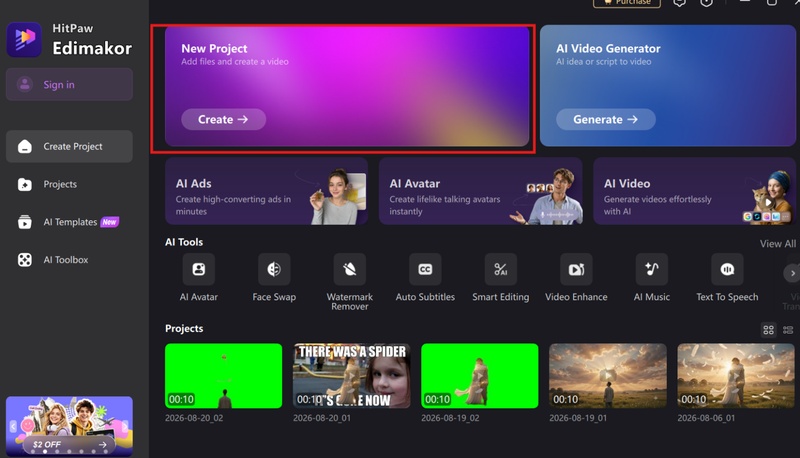Image resolution: width=800 pixels, height=458 pixels.
Task: Open project 2026-08-06_01 thumbnail
Action: point(736,376)
